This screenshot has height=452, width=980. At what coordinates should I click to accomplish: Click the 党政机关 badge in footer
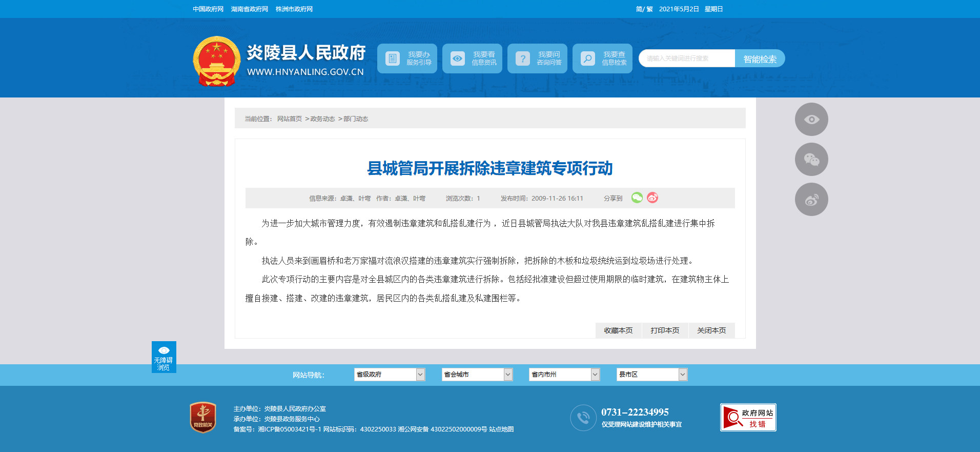tap(203, 417)
